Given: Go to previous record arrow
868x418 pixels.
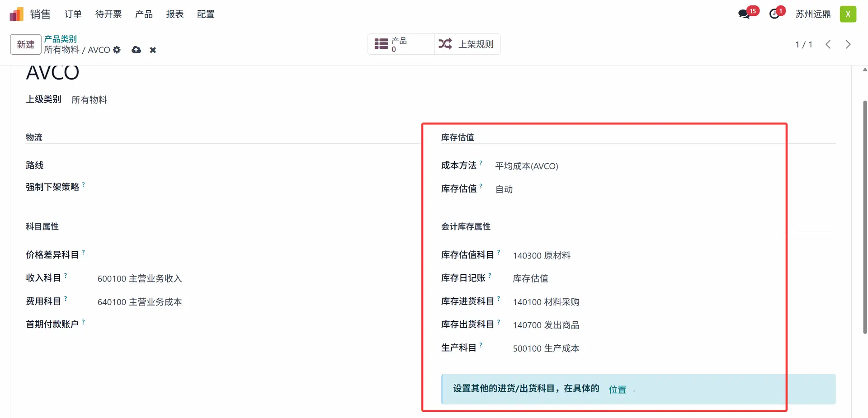Looking at the screenshot, I should [828, 44].
